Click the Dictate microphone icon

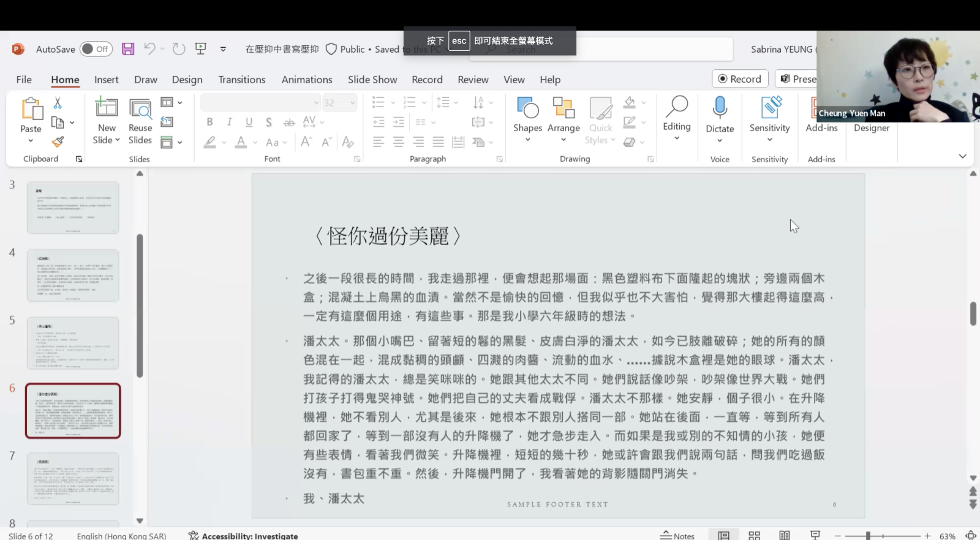pos(720,108)
